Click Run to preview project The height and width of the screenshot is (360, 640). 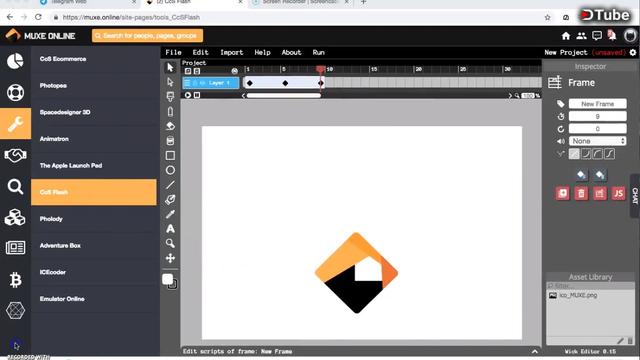(x=318, y=53)
